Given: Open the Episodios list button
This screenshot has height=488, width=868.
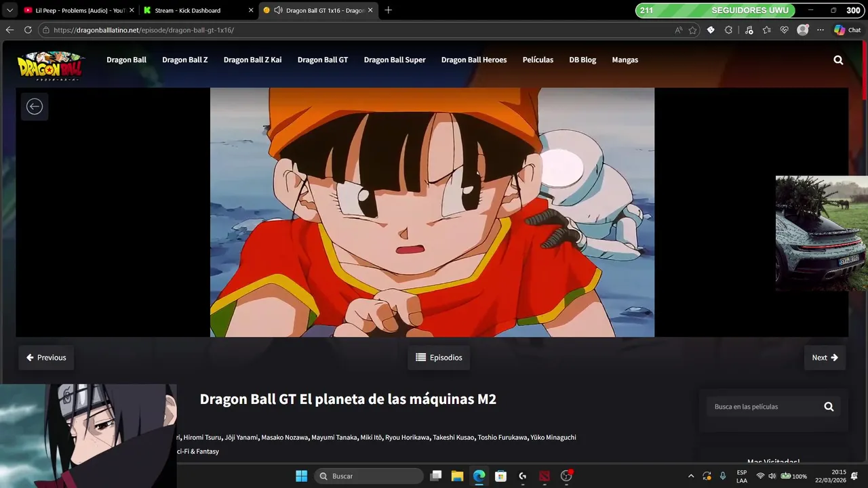Looking at the screenshot, I should click(x=439, y=357).
